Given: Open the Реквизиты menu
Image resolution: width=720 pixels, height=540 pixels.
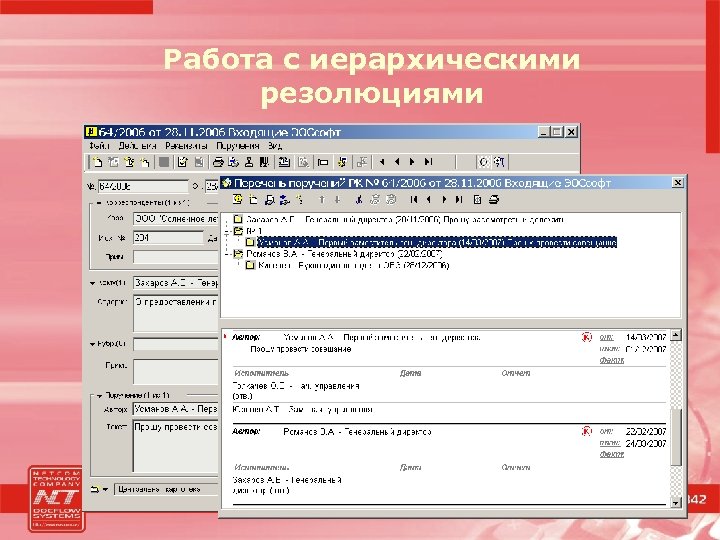Looking at the screenshot, I should click(186, 146).
